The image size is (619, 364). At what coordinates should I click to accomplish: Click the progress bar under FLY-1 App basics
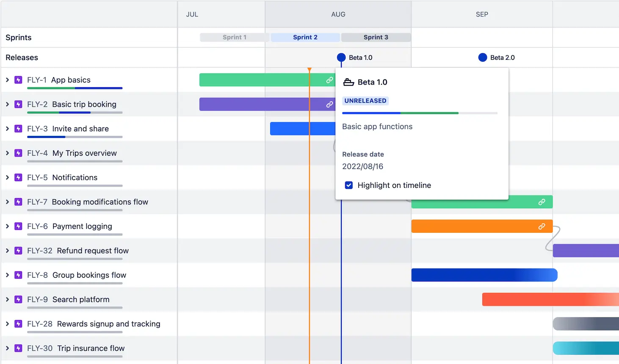tap(75, 88)
